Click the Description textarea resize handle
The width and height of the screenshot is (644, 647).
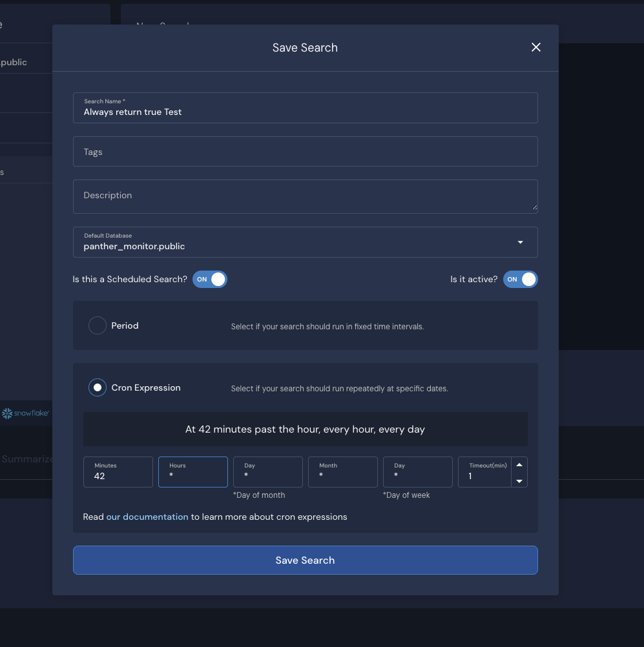pyautogui.click(x=535, y=208)
